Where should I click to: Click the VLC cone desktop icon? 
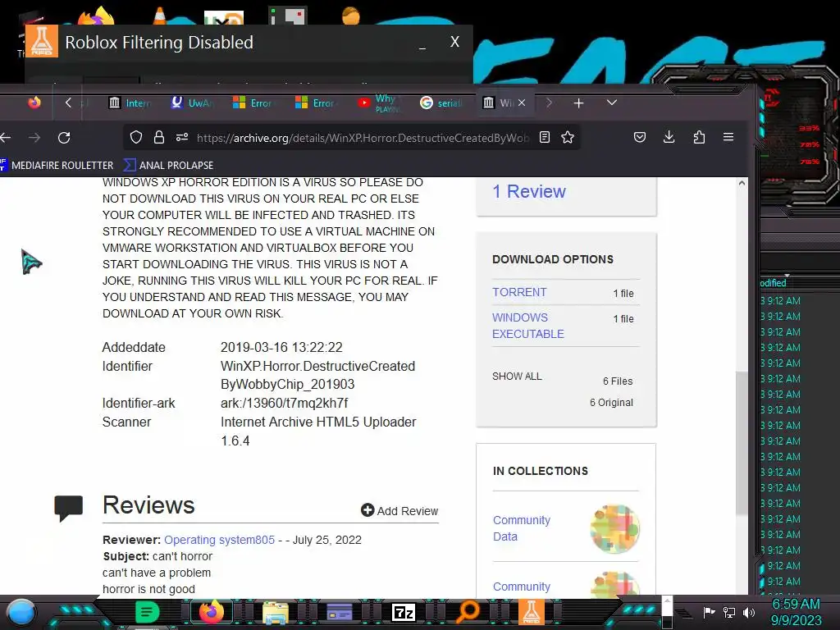159,15
